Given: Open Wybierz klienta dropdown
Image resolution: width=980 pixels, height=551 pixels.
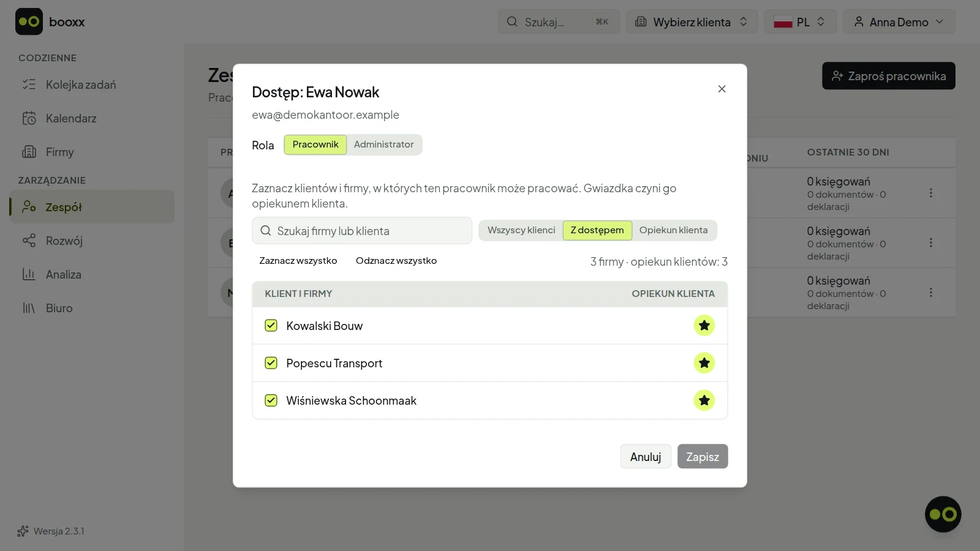Looking at the screenshot, I should coord(692,21).
